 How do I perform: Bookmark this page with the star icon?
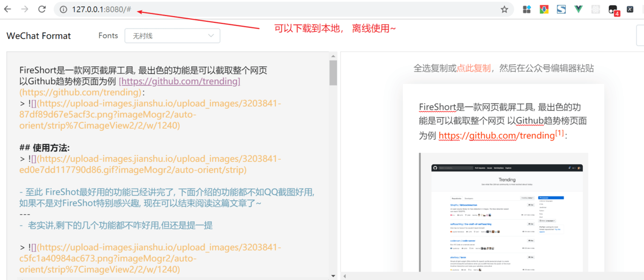504,9
